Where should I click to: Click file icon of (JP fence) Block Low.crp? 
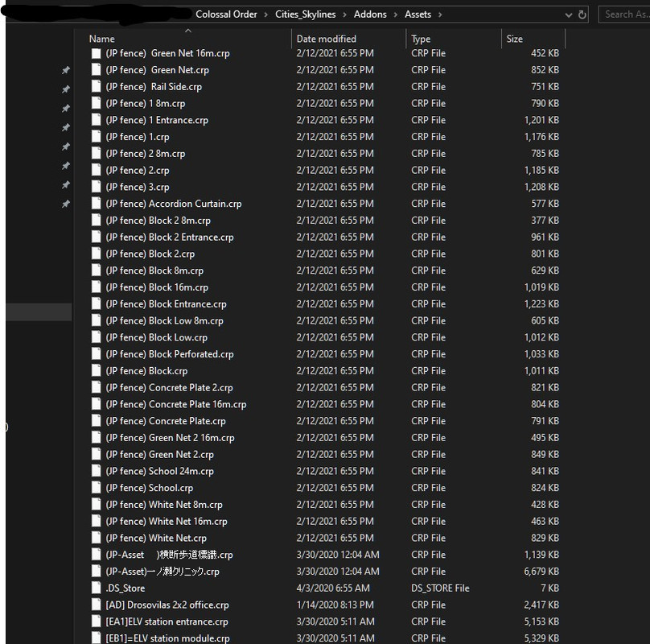(x=97, y=337)
